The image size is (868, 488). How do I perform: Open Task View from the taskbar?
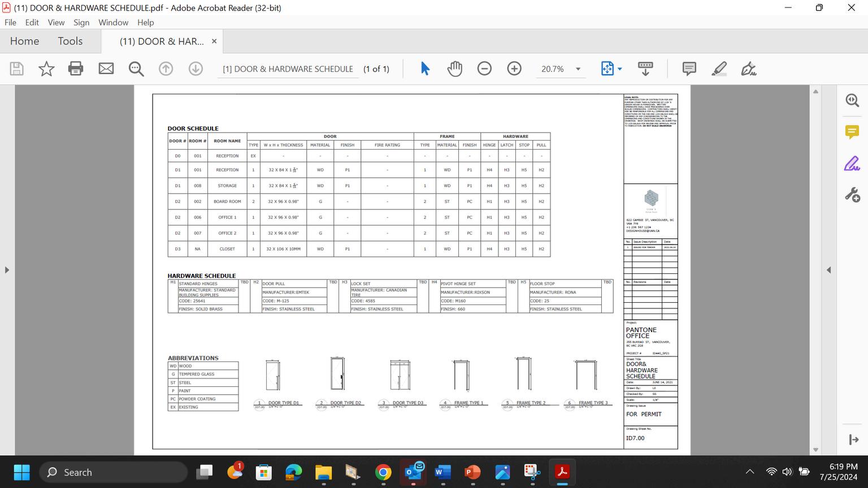(205, 472)
